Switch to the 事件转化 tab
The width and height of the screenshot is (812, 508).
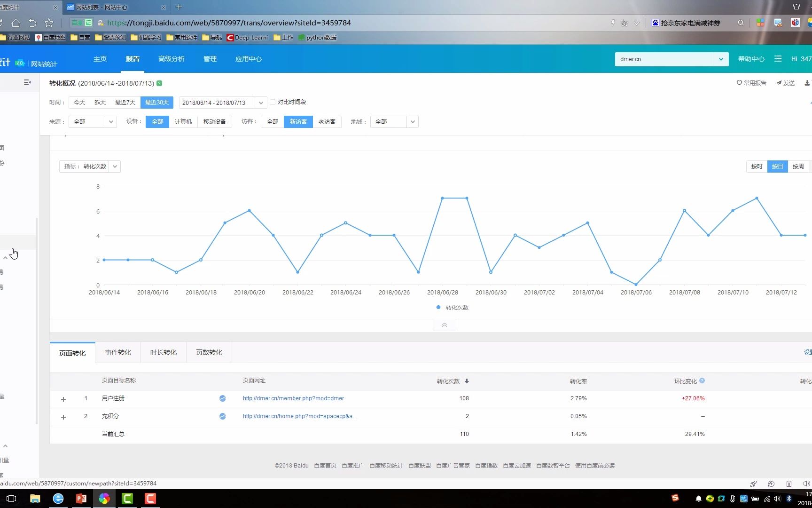coord(118,352)
